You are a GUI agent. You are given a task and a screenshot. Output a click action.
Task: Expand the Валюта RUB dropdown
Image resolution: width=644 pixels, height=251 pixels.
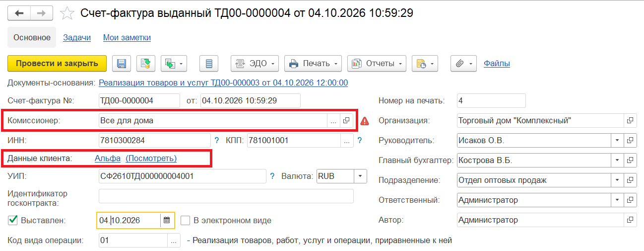pyautogui.click(x=360, y=176)
